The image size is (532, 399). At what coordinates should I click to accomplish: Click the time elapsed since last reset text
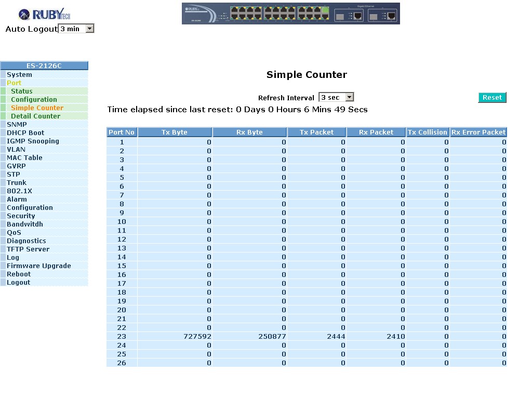237,110
